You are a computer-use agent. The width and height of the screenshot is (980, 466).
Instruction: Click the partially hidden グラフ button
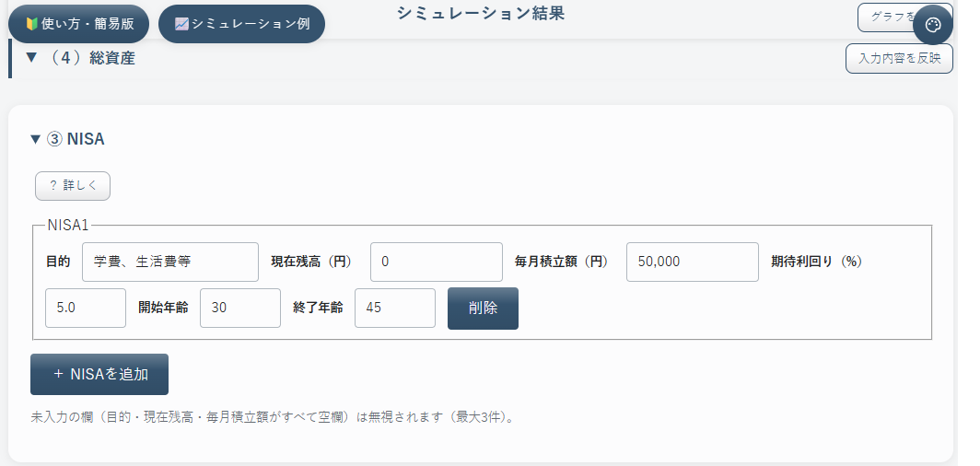[x=888, y=17]
